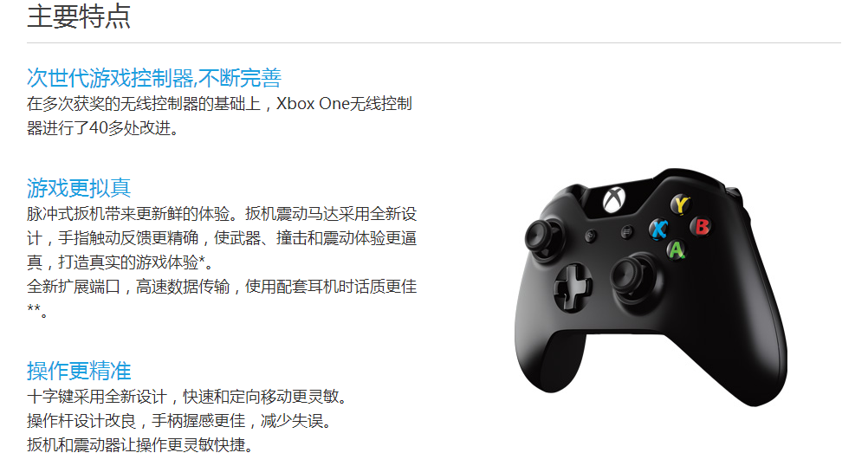This screenshot has width=868, height=453.
Task: Click the controller view button
Action: (591, 236)
